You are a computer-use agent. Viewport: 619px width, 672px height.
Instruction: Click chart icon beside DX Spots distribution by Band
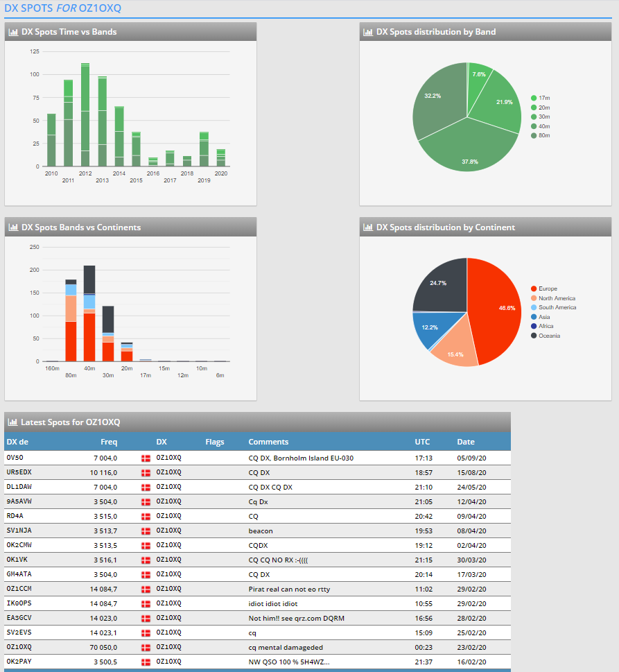tap(368, 32)
